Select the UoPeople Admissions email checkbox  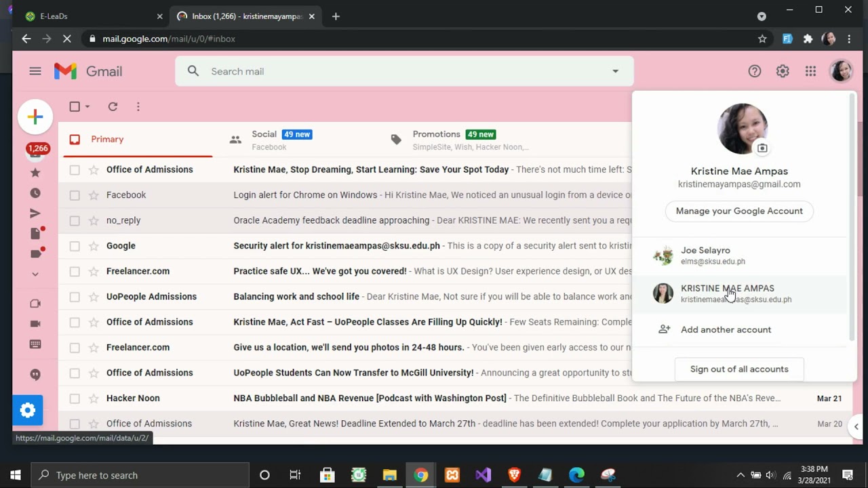[75, 297]
